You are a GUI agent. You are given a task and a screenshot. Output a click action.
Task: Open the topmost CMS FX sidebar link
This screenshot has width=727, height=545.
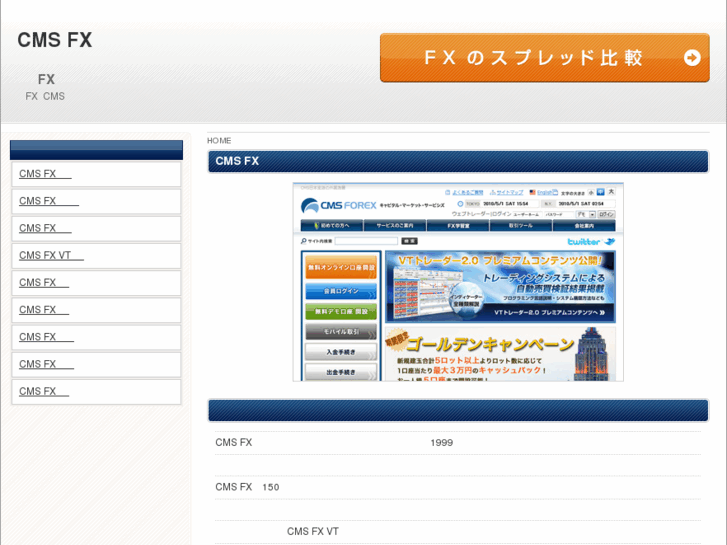pos(45,174)
